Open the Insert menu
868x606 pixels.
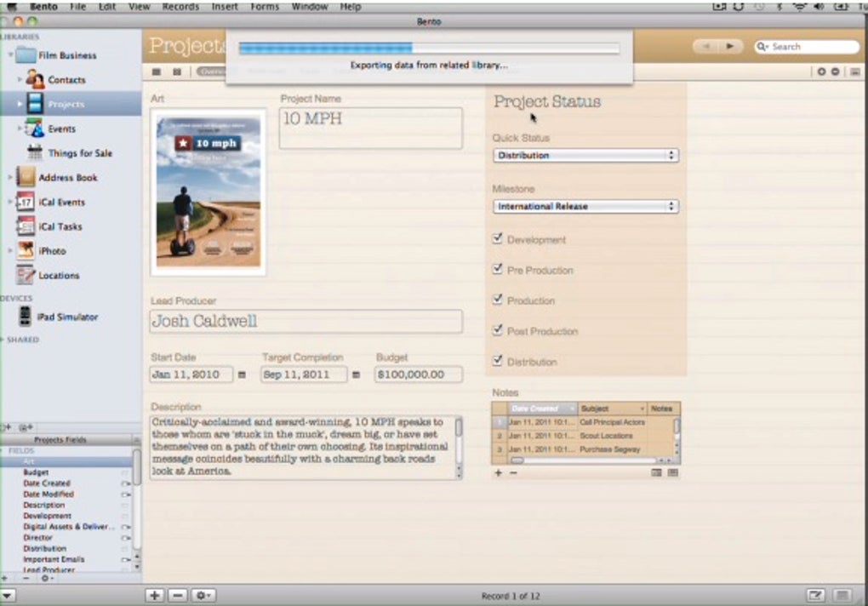point(225,7)
